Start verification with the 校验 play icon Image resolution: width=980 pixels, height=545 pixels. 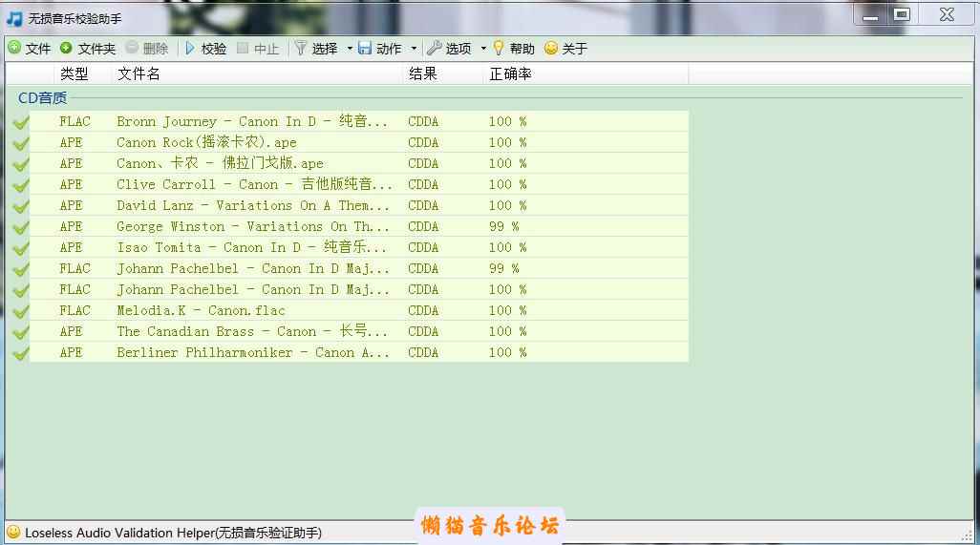pyautogui.click(x=190, y=48)
